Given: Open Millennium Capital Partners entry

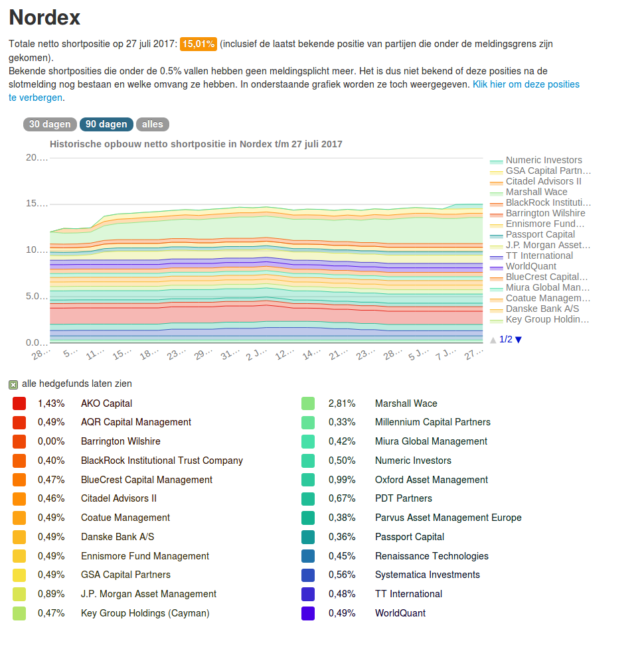Looking at the screenshot, I should [432, 422].
